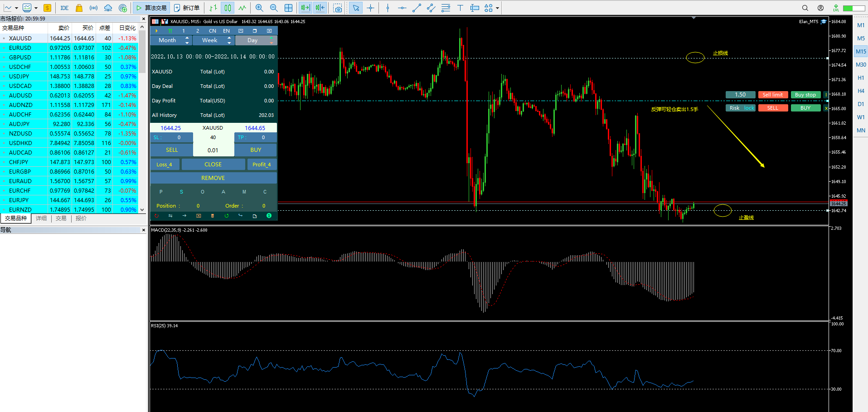Open the search magnifier icon
This screenshot has height=412, width=868.
click(x=805, y=8)
